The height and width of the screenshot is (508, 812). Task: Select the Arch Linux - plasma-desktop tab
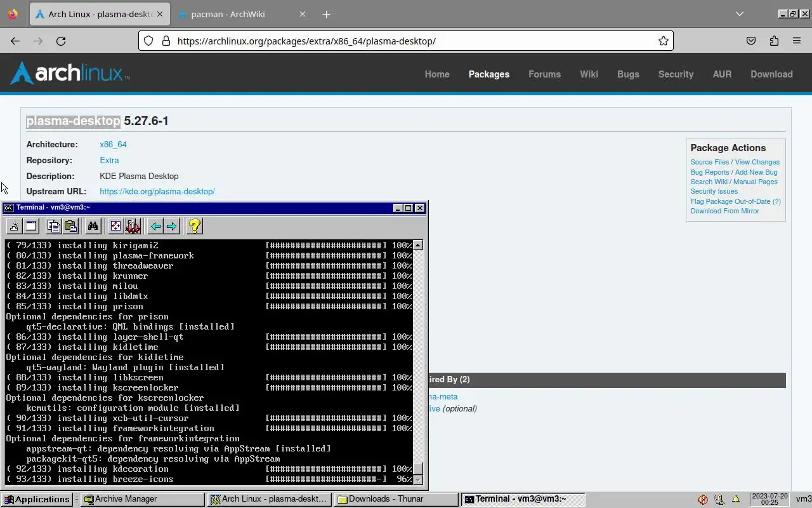[x=100, y=14]
